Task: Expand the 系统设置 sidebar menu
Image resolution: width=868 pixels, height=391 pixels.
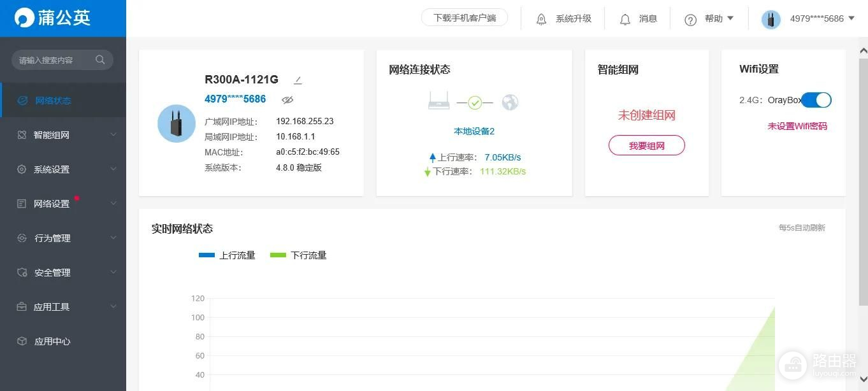Action: (x=64, y=169)
